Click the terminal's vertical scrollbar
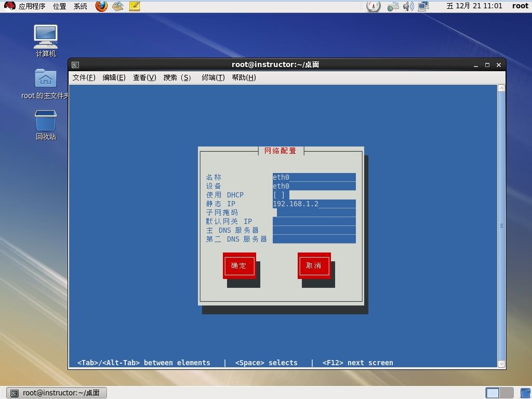The width and height of the screenshot is (532, 399). coord(501,226)
